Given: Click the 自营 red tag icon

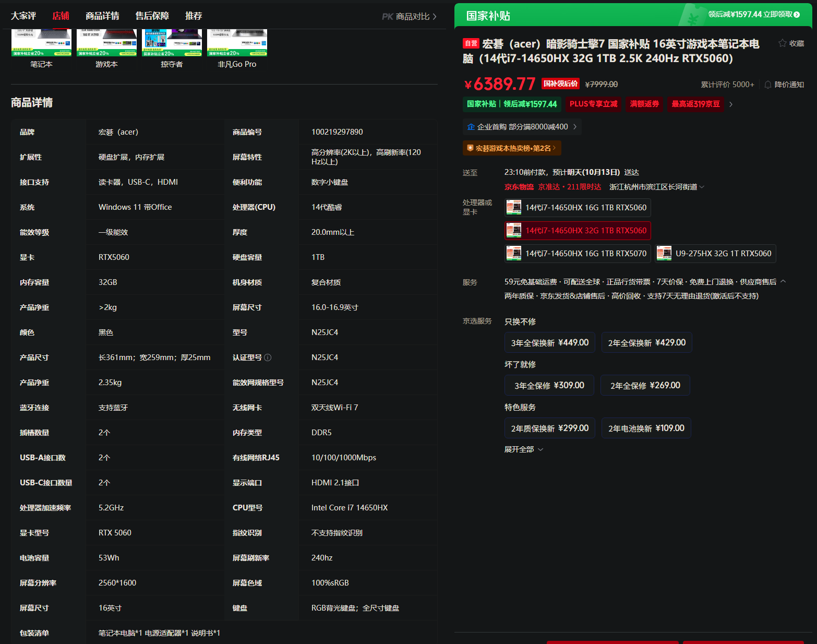Looking at the screenshot, I should [471, 43].
